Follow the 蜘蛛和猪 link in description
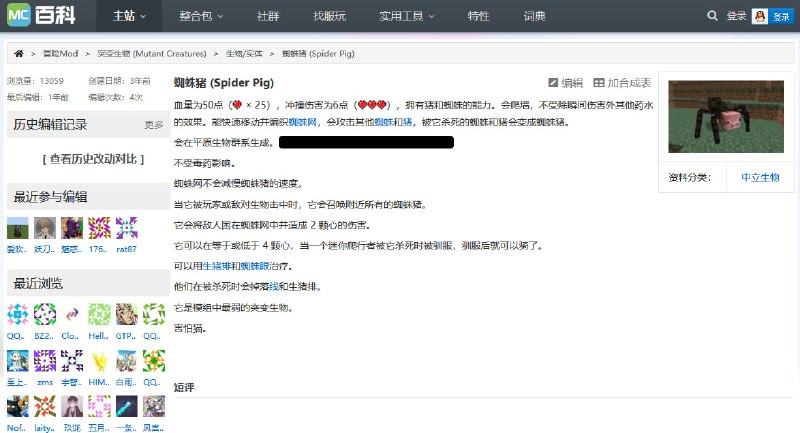 (393, 122)
